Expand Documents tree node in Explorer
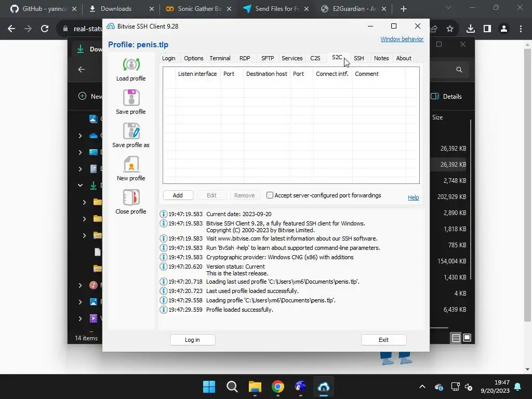The image size is (532, 399). click(x=80, y=169)
